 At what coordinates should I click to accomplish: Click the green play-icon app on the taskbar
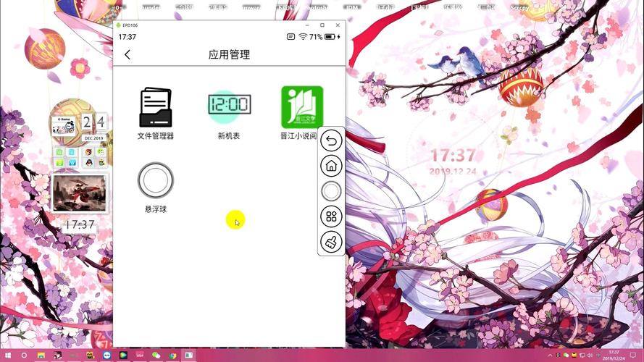(x=123, y=355)
